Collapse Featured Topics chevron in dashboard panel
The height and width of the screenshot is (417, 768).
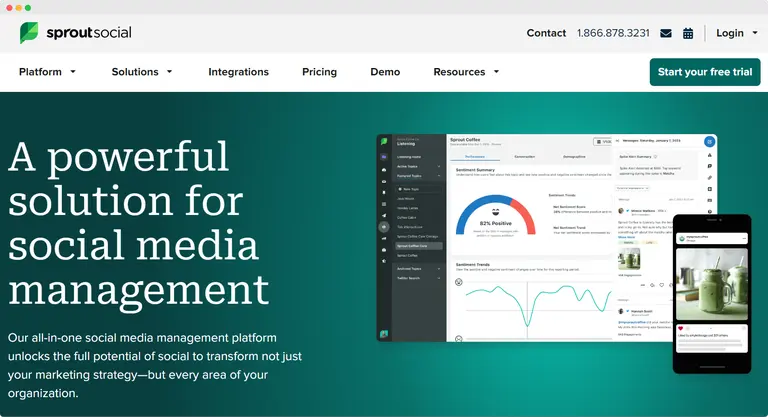(x=439, y=176)
